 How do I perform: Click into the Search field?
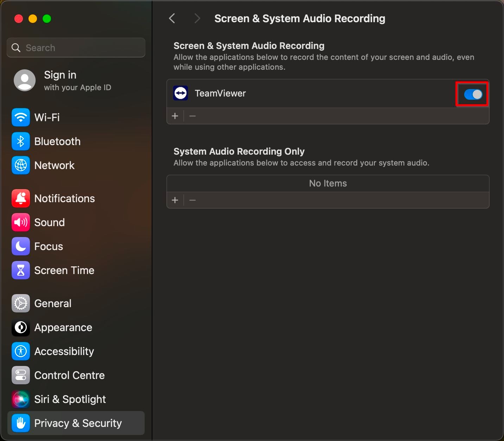(81, 48)
